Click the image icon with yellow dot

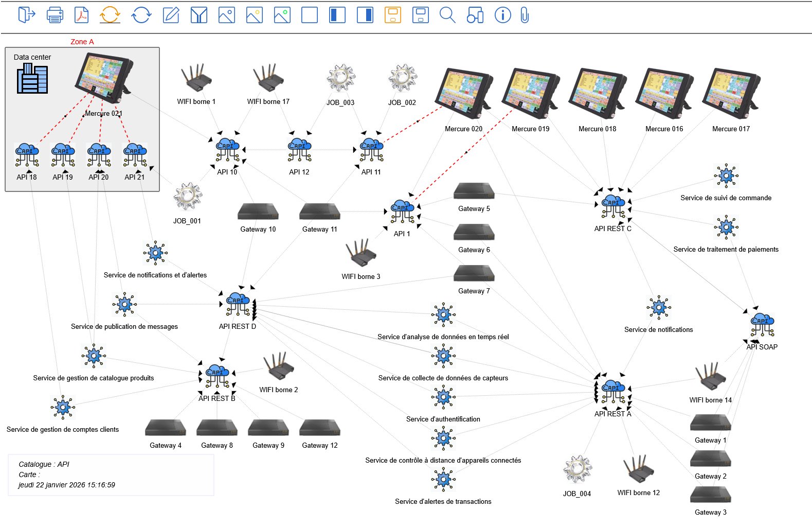(x=255, y=15)
